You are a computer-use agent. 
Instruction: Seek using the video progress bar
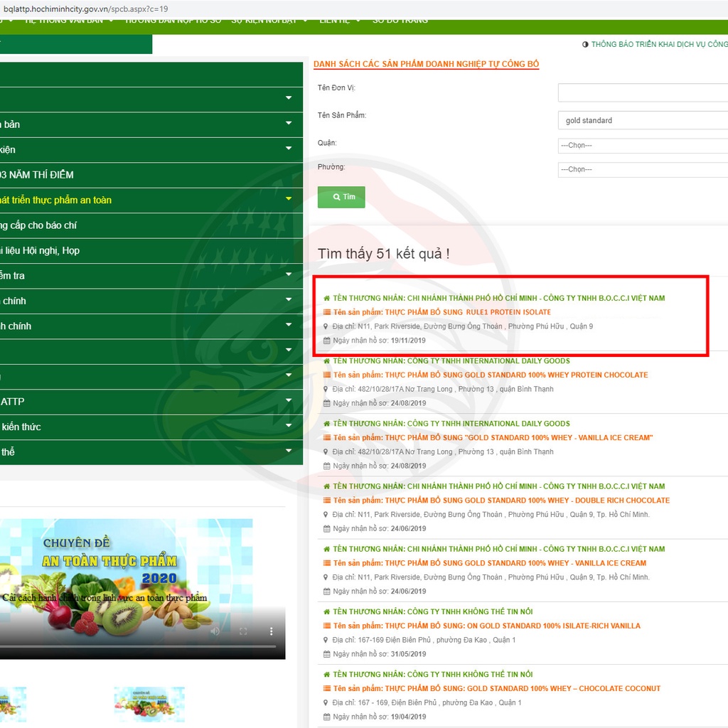(x=139, y=646)
